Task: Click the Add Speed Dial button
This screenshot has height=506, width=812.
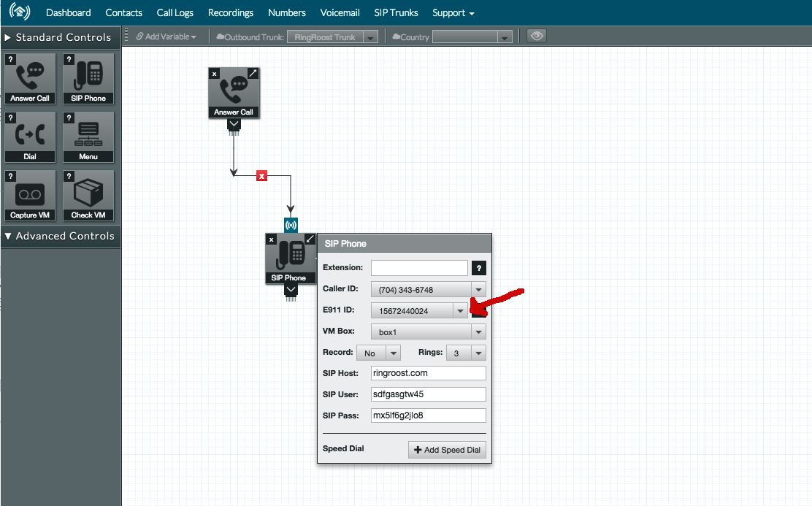Action: point(447,450)
